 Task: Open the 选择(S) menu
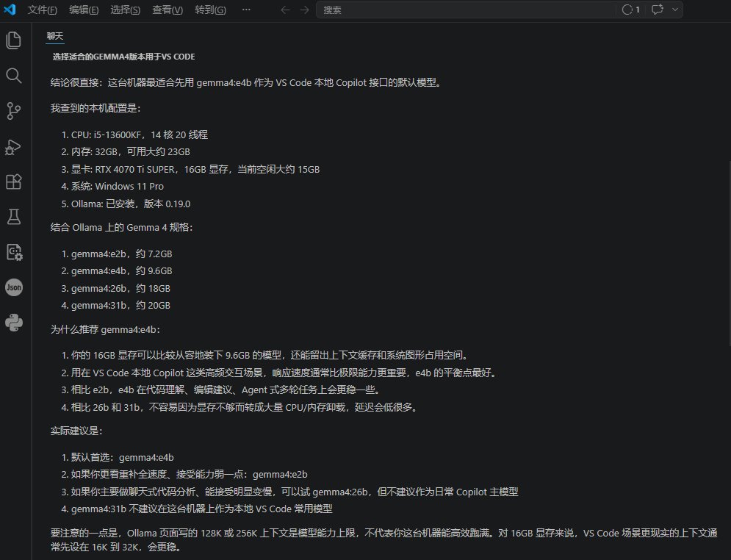pyautogui.click(x=126, y=10)
